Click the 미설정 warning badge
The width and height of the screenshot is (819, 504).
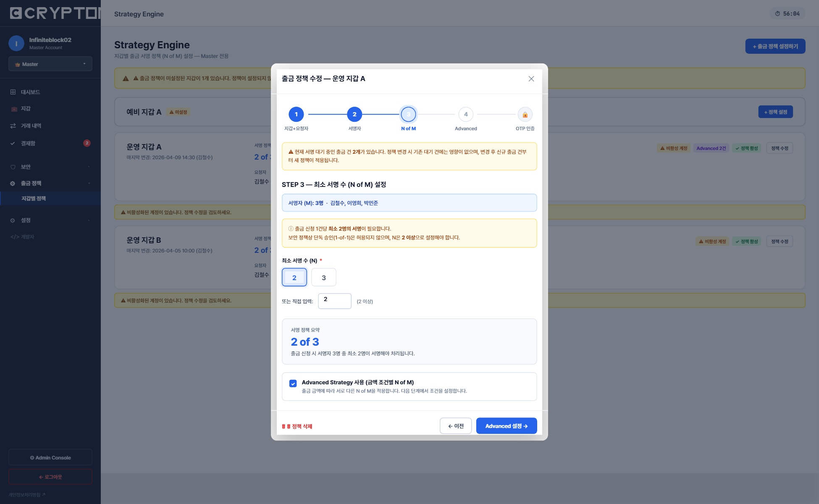[178, 112]
